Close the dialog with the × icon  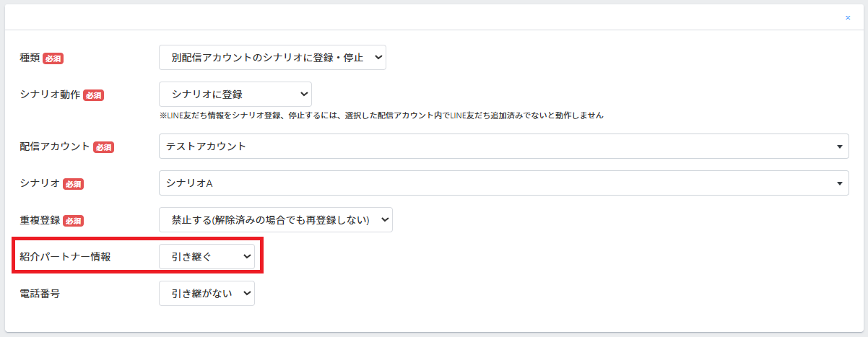(x=848, y=17)
